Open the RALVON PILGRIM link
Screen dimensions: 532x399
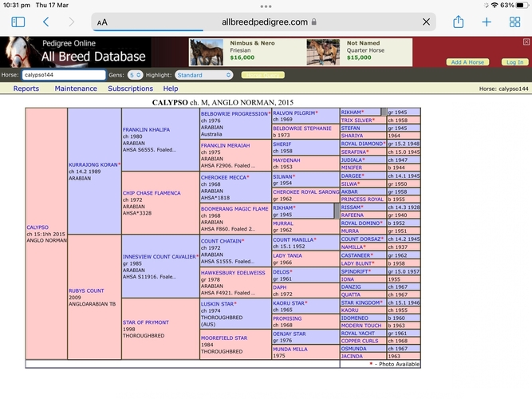(294, 113)
